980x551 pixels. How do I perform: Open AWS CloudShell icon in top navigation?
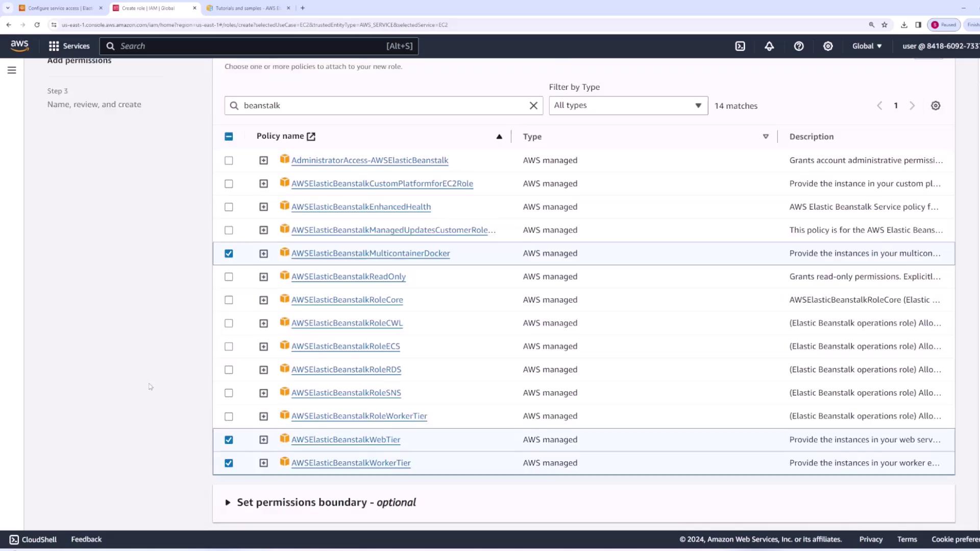pos(740,46)
